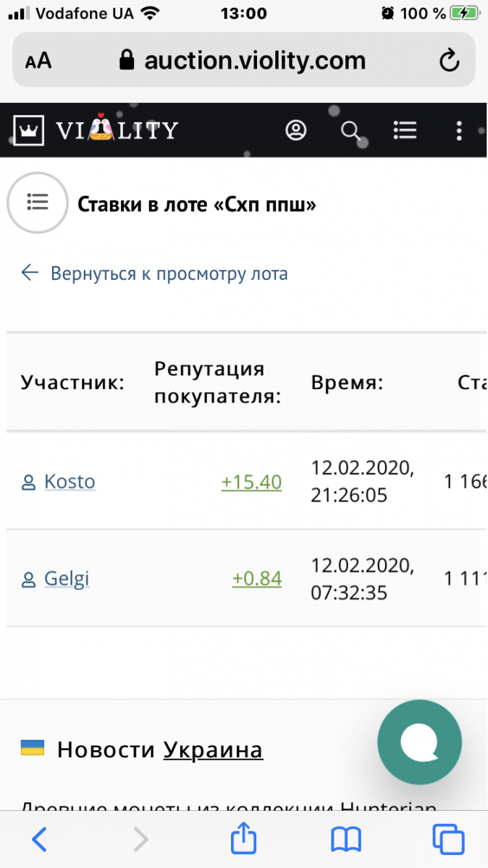Go back with Safari back arrow
The width and height of the screenshot is (488, 868).
40,839
